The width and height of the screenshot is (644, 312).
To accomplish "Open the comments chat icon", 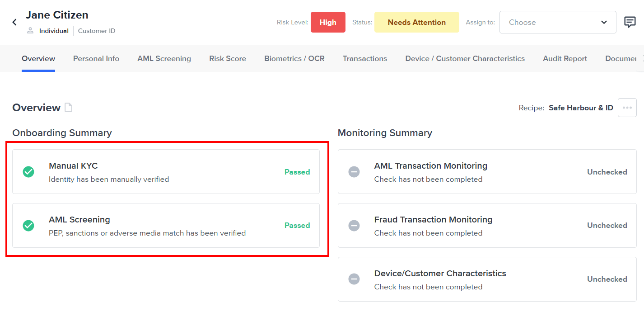I will tap(630, 22).
